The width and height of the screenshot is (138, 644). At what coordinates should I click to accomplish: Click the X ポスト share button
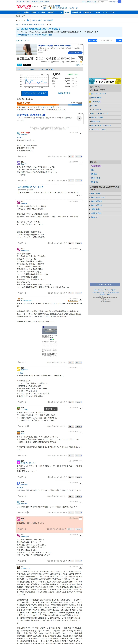(x=27, y=65)
